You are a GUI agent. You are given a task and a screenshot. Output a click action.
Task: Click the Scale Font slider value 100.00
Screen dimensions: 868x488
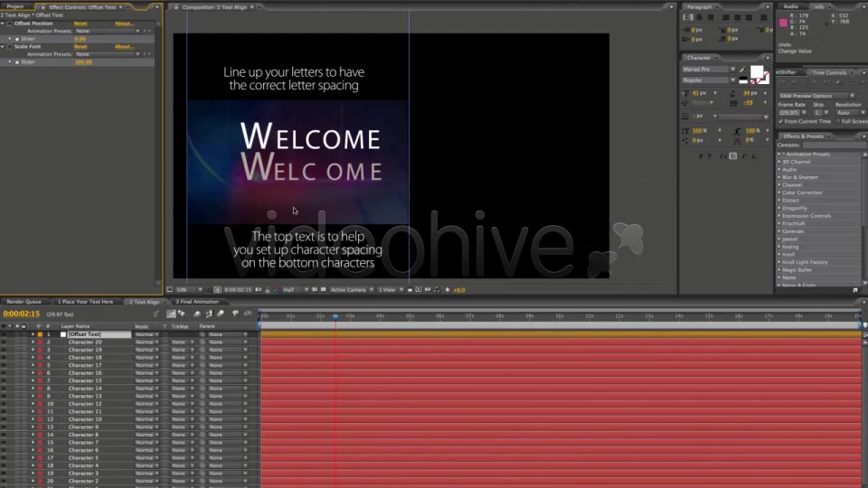(x=83, y=62)
